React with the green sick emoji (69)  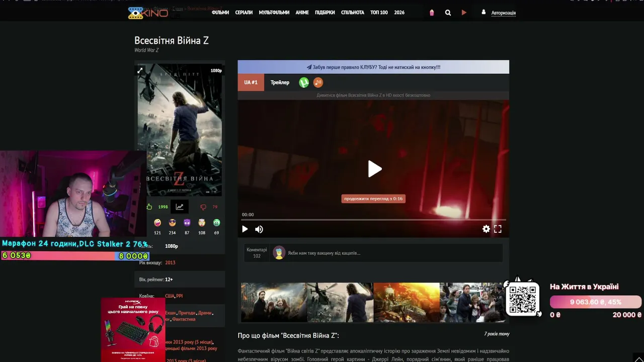pyautogui.click(x=216, y=223)
